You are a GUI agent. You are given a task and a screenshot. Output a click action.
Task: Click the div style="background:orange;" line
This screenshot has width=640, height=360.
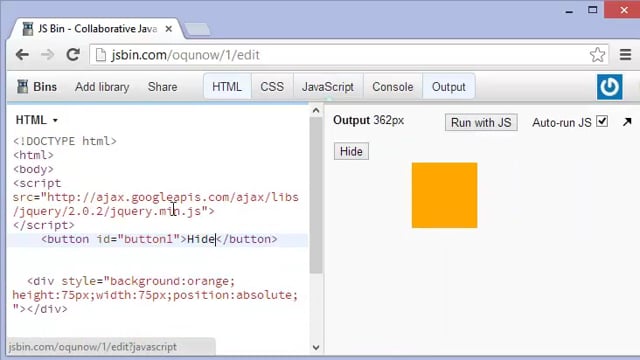(x=131, y=281)
